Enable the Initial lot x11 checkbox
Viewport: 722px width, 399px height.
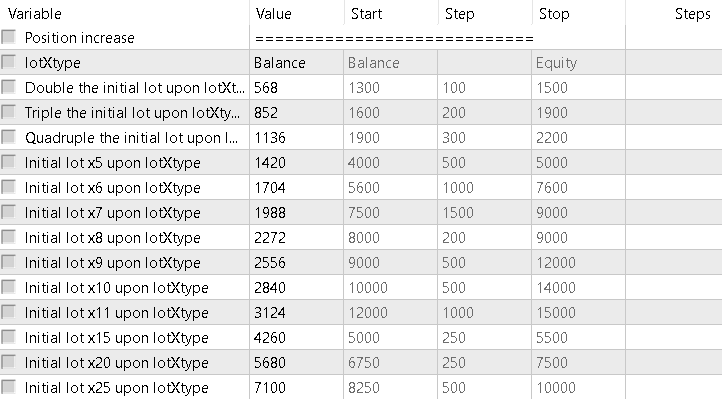coord(9,312)
